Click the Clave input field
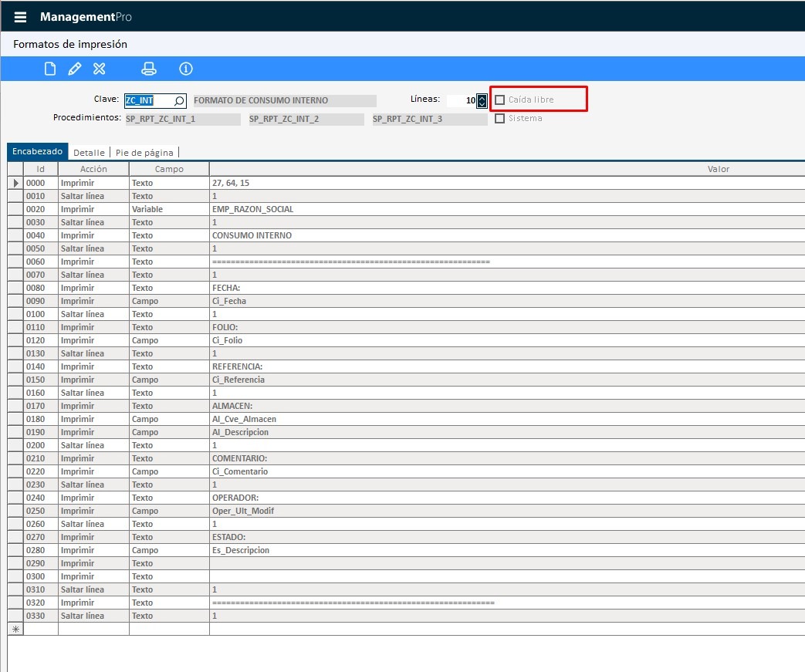The image size is (805, 672). [149, 100]
